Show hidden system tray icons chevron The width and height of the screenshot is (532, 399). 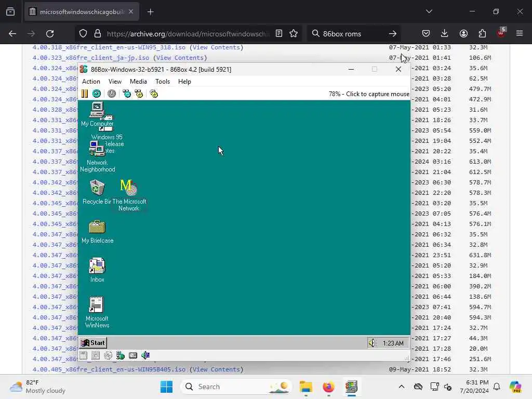pos(402,387)
